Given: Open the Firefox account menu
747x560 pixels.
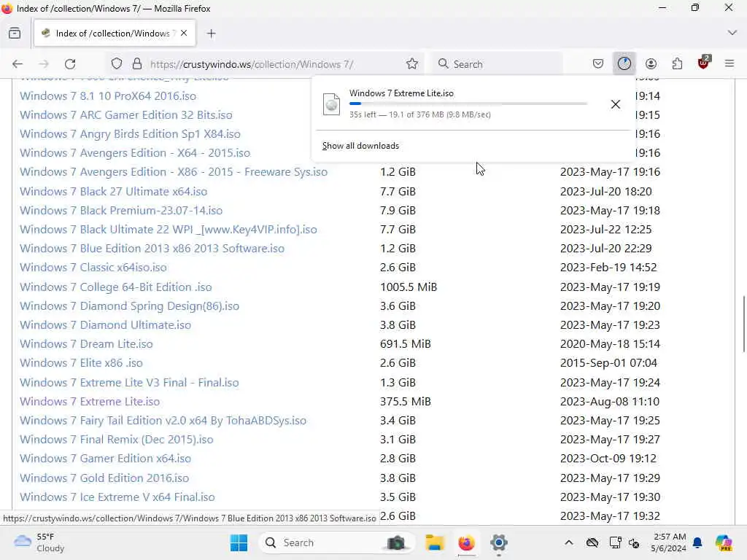Looking at the screenshot, I should [x=651, y=64].
